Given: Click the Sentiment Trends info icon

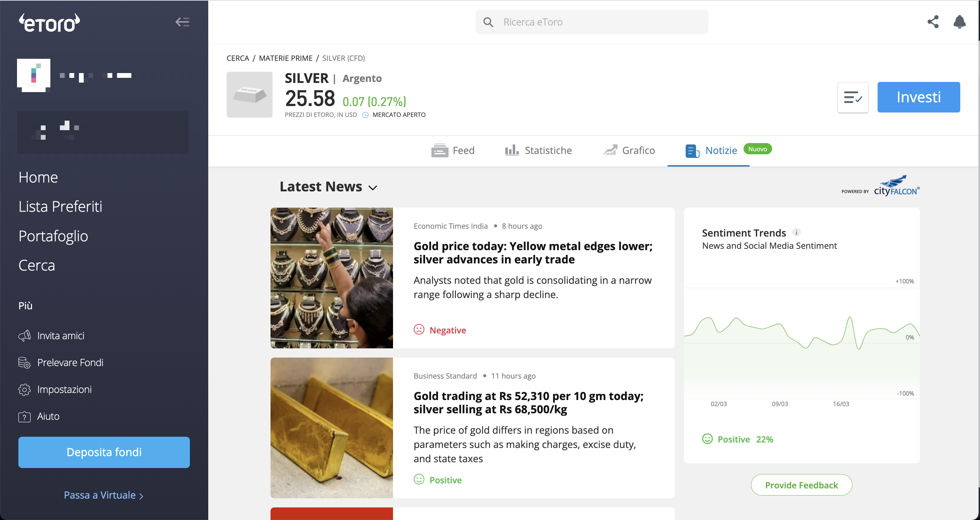Looking at the screenshot, I should [796, 232].
